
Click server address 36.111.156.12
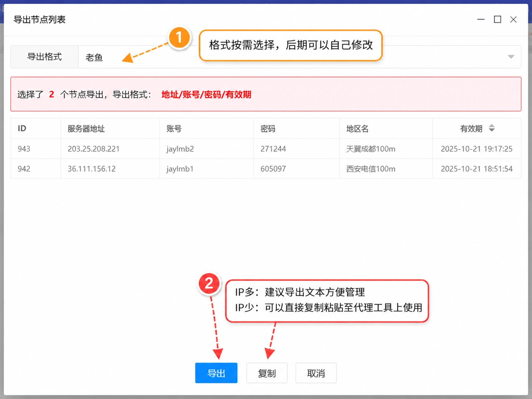pos(91,169)
